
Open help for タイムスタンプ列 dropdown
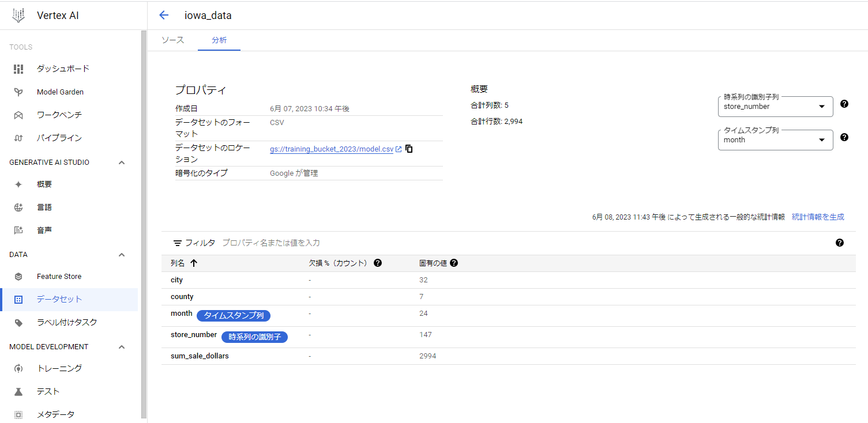click(844, 137)
